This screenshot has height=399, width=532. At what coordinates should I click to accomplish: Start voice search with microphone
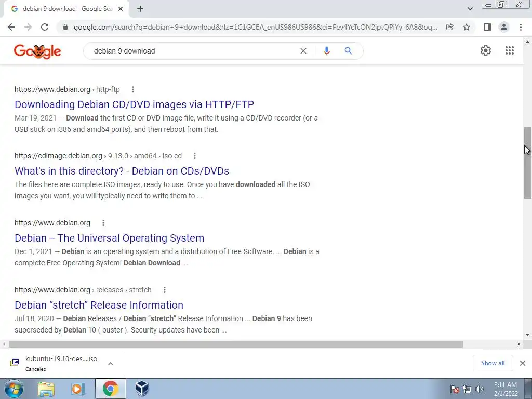coord(327,51)
